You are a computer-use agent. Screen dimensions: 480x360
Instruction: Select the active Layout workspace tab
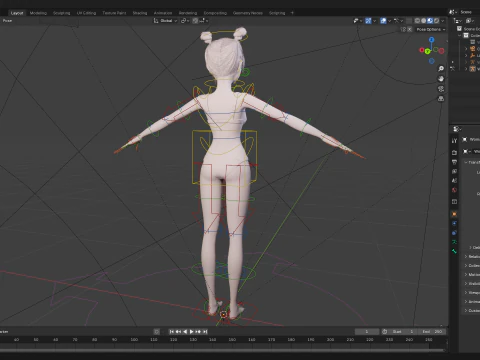(17, 13)
